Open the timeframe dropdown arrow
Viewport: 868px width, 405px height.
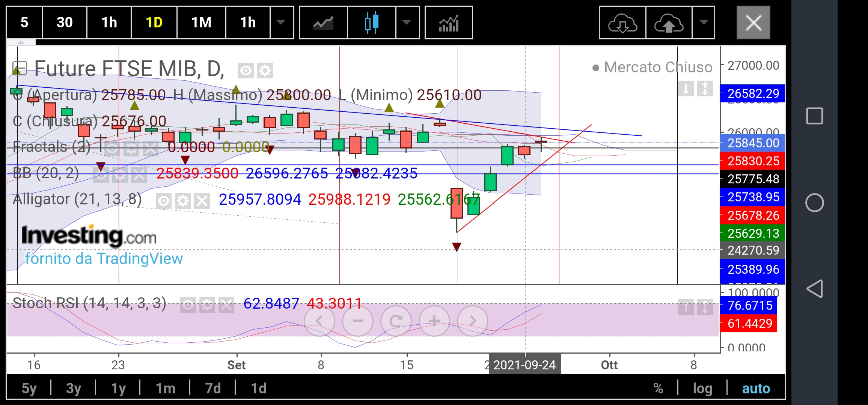pyautogui.click(x=281, y=22)
